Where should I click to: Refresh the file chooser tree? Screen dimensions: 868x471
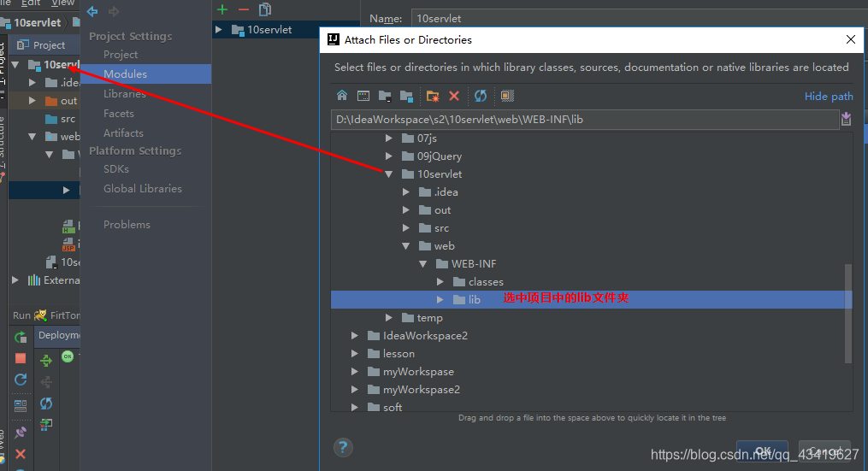481,96
